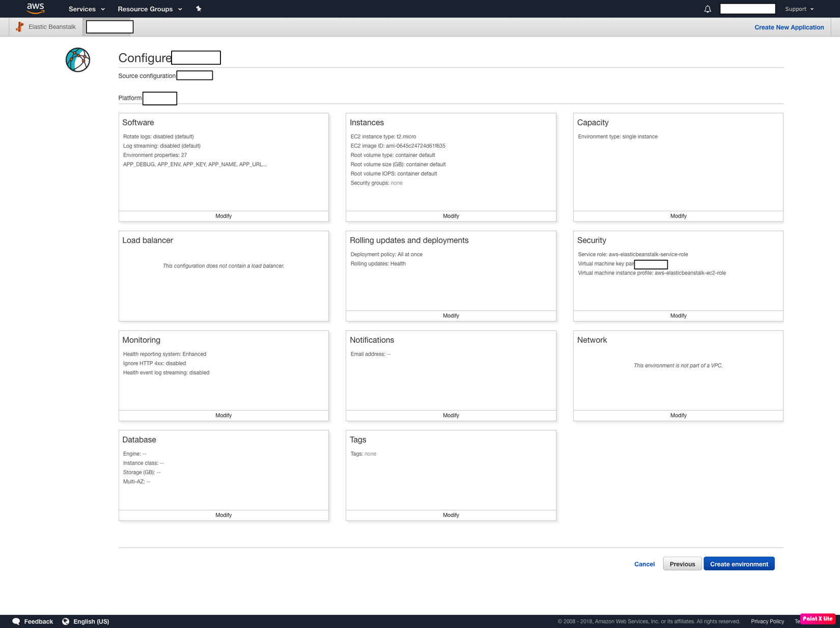Click 'Health reporting system: Enhanced' text
Screen dimensions: 840x628
164,354
